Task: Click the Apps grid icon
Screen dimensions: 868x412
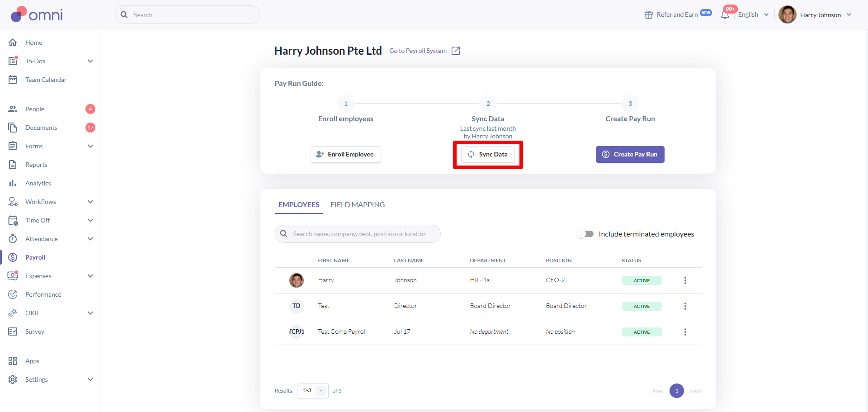Action: tap(13, 361)
